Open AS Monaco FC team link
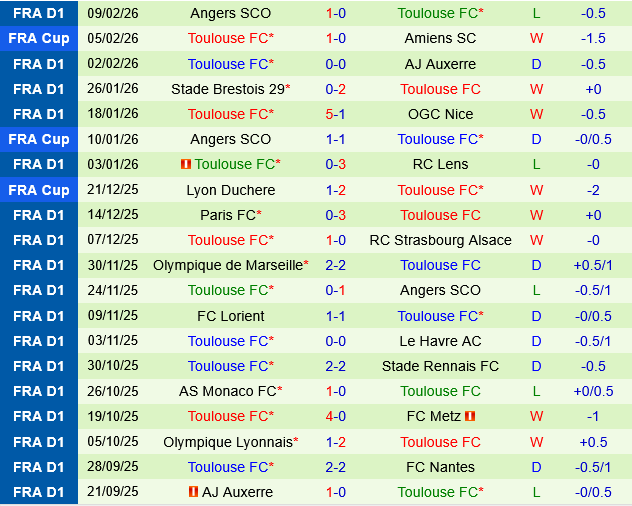This screenshot has width=632, height=506. tap(227, 391)
